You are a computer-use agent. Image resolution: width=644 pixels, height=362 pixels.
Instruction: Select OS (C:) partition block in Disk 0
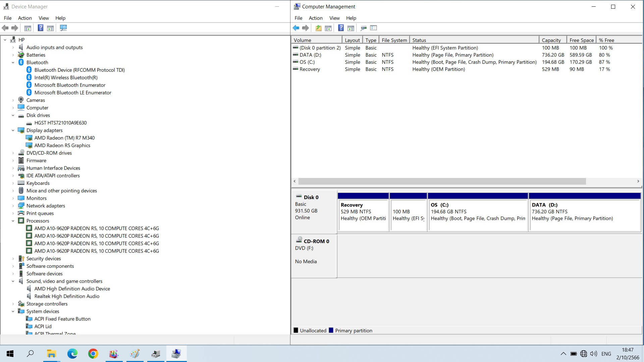point(478,212)
